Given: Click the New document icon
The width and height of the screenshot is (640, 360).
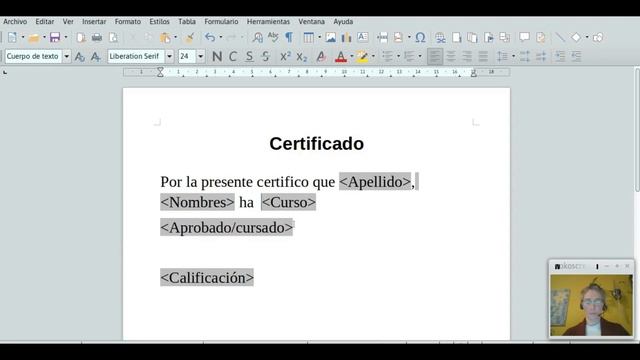Looking at the screenshot, I should click(x=12, y=38).
